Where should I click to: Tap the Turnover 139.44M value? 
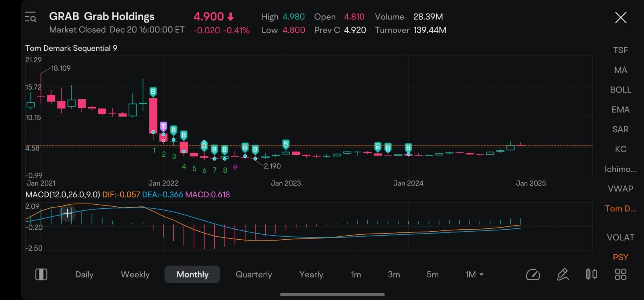coord(429,30)
